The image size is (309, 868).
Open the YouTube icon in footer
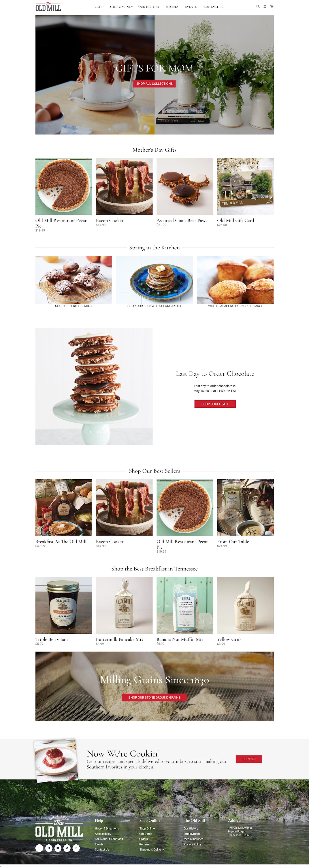pyautogui.click(x=58, y=848)
